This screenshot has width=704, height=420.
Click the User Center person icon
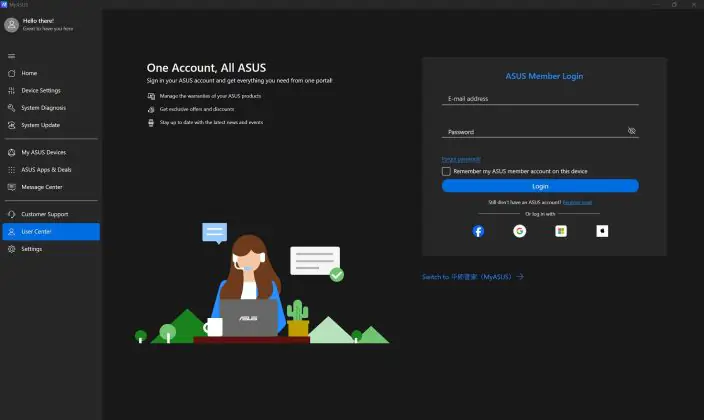(x=12, y=232)
